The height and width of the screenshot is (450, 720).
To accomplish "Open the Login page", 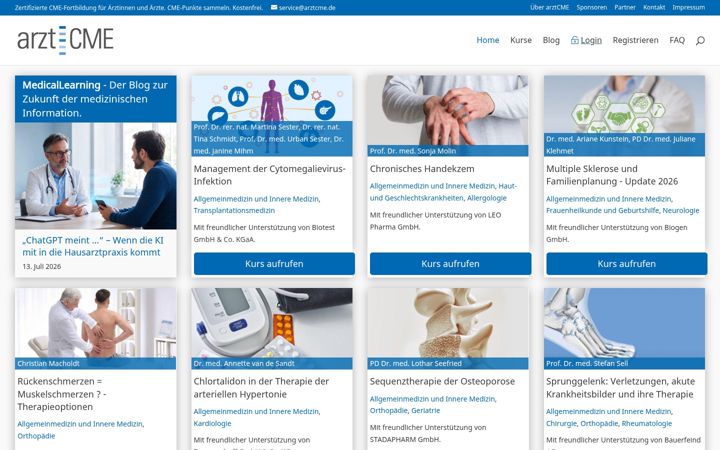I will pyautogui.click(x=591, y=40).
